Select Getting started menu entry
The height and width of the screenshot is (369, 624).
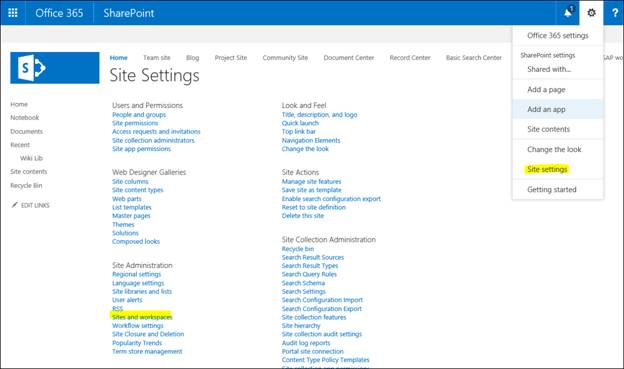click(552, 189)
